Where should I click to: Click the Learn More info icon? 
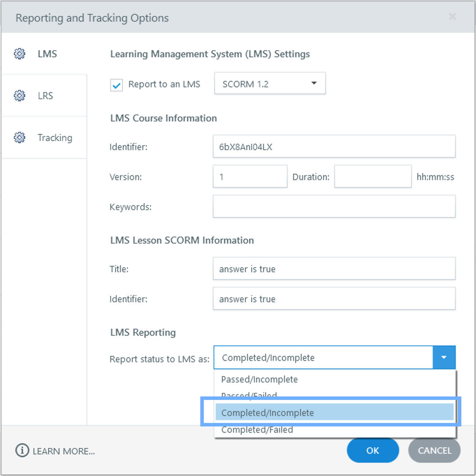(22, 450)
